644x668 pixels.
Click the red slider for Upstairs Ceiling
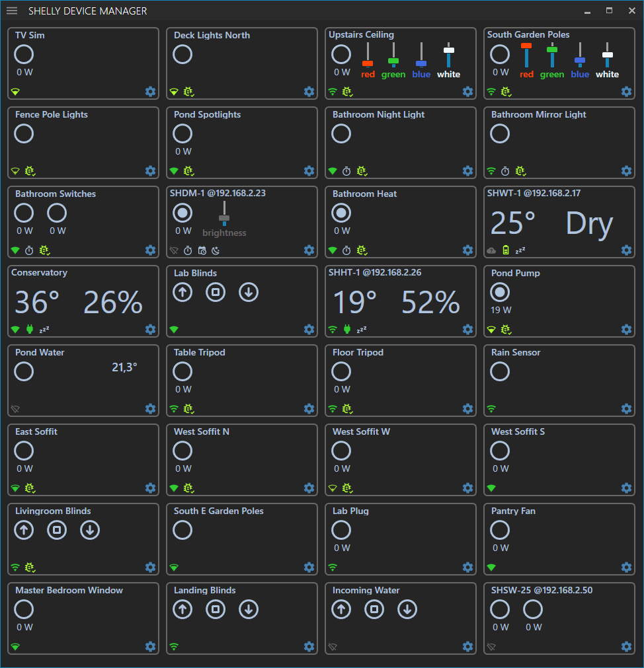pos(368,63)
